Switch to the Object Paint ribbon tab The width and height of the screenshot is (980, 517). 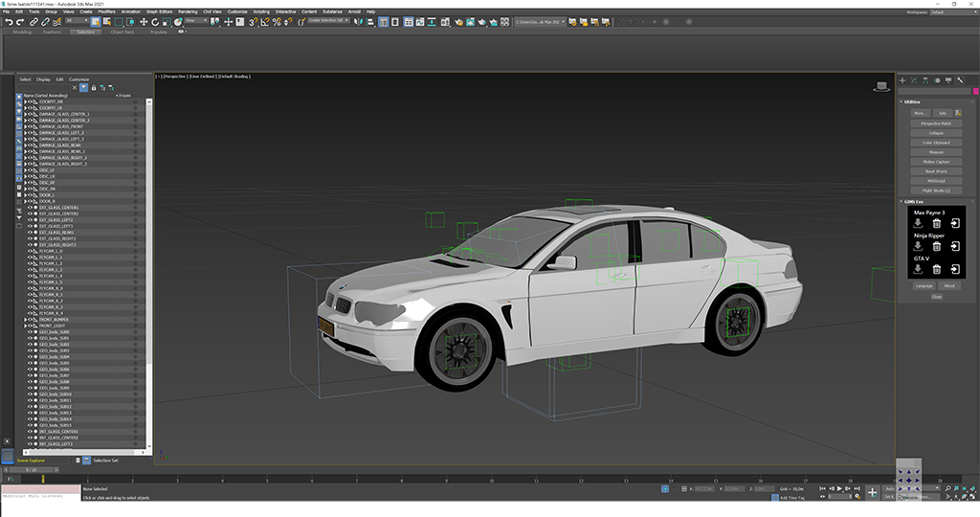(122, 32)
